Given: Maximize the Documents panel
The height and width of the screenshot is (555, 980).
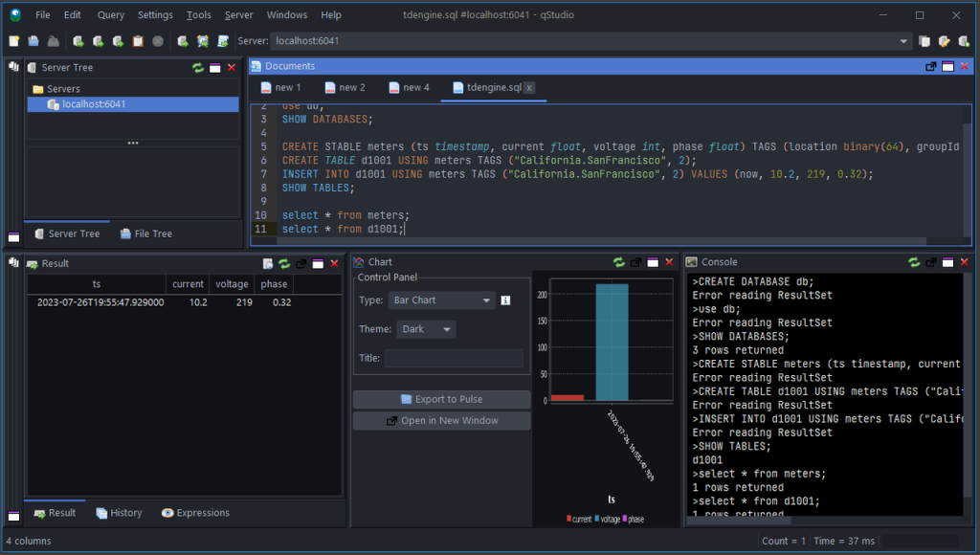Looking at the screenshot, I should [947, 66].
